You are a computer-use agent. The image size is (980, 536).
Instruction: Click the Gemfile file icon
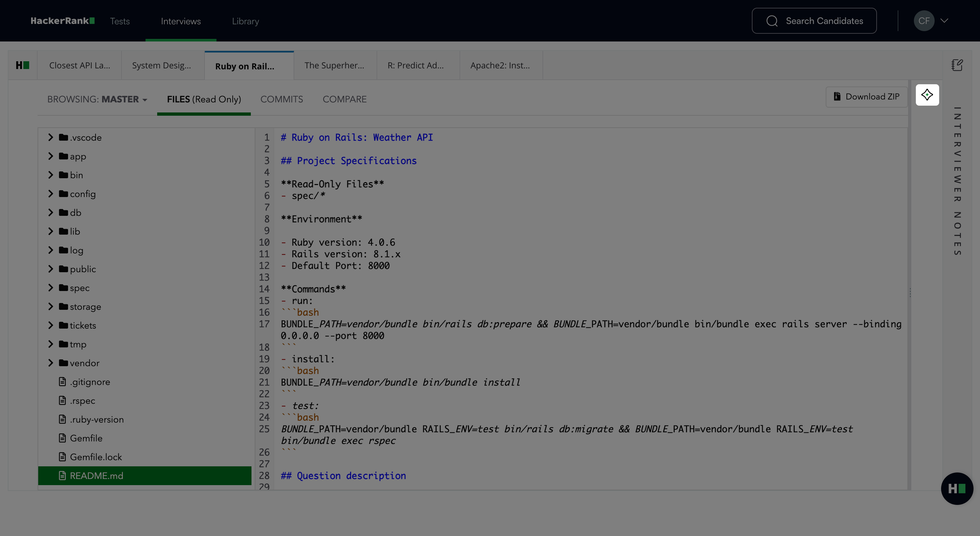(63, 438)
